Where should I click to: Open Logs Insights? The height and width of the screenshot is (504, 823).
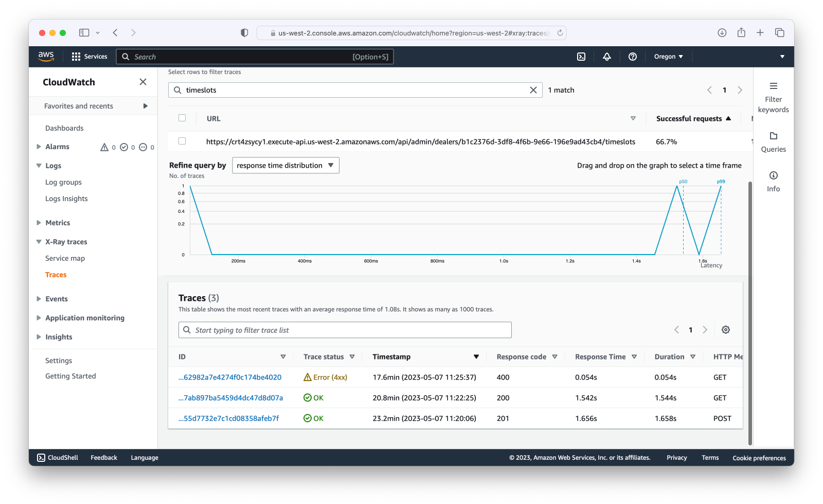pos(66,199)
